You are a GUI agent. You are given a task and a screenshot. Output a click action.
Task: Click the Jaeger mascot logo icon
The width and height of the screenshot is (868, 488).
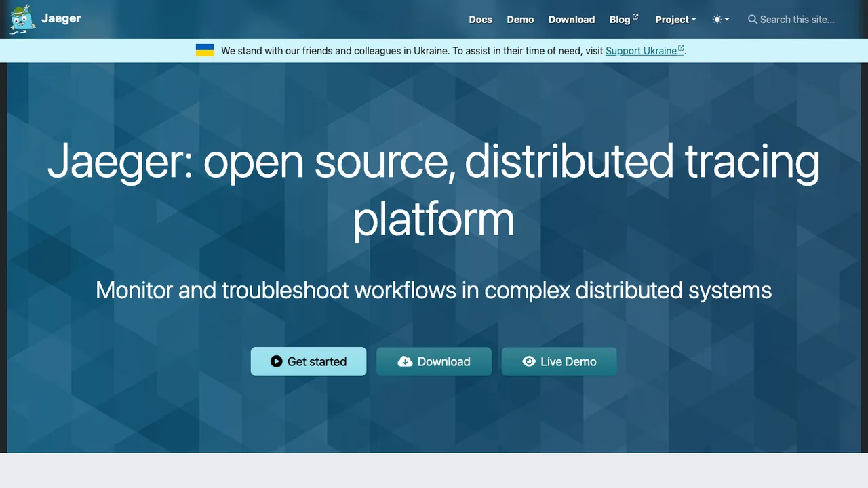(x=22, y=19)
